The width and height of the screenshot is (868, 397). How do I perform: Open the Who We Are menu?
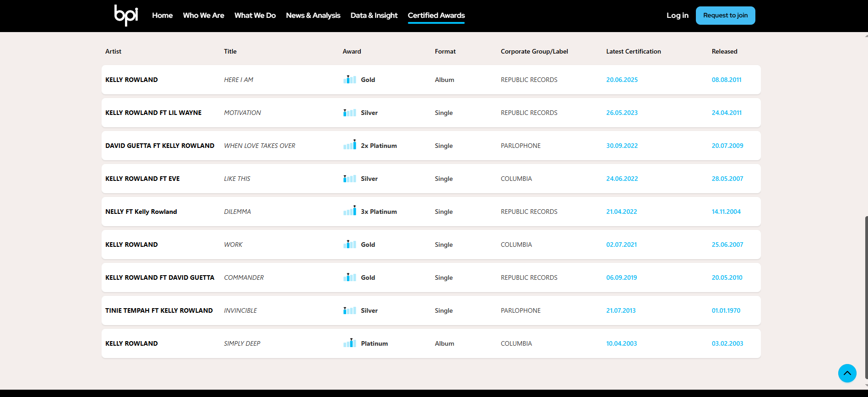point(204,16)
